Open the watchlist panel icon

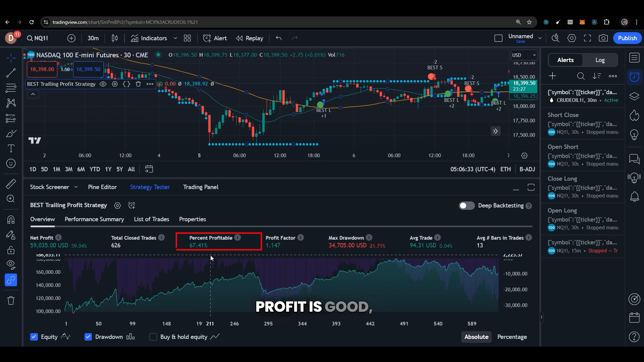634,58
